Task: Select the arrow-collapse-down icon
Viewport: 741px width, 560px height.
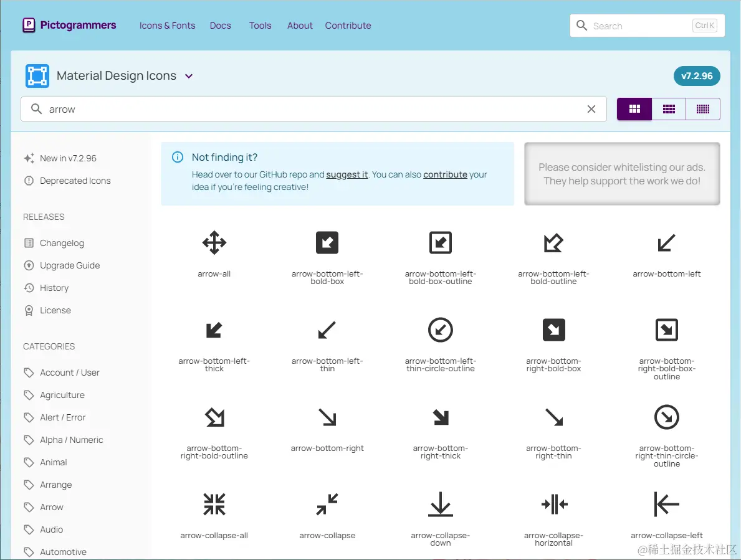Action: click(x=441, y=505)
